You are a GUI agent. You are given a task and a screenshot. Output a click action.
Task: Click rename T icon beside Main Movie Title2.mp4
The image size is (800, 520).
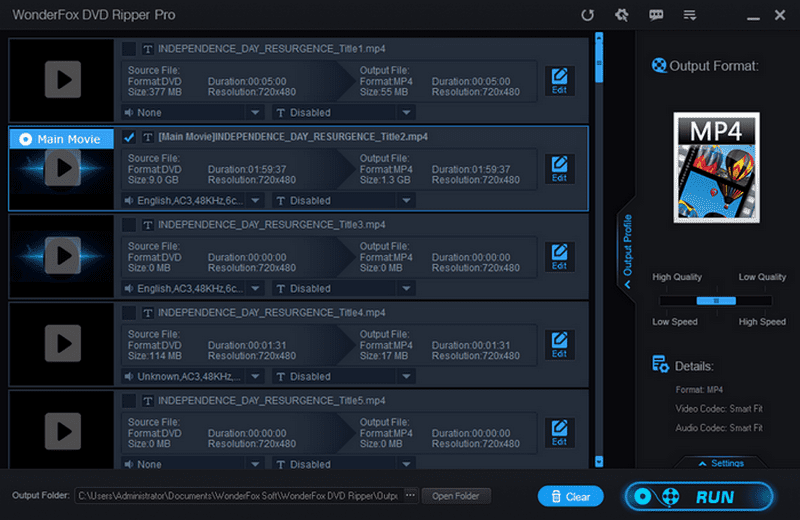[147, 137]
